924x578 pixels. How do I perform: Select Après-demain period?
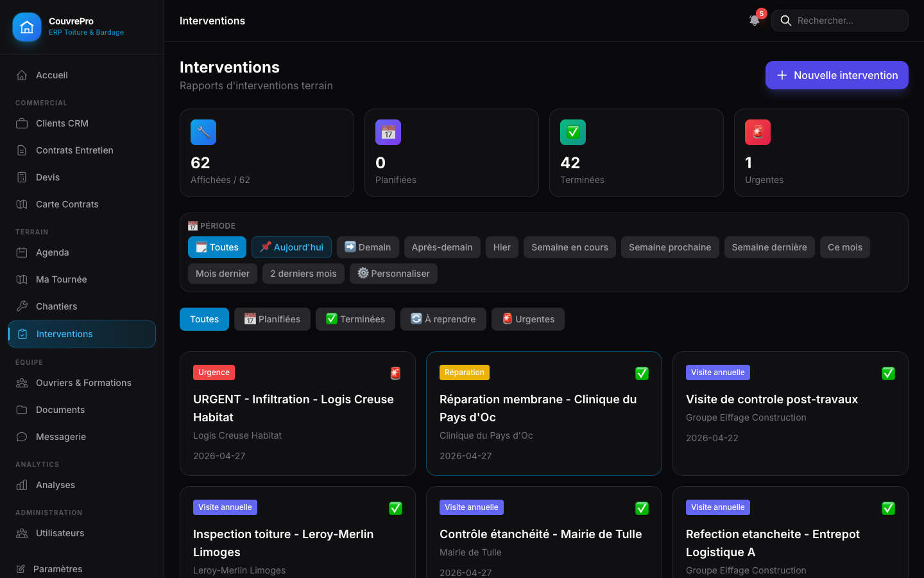point(442,247)
